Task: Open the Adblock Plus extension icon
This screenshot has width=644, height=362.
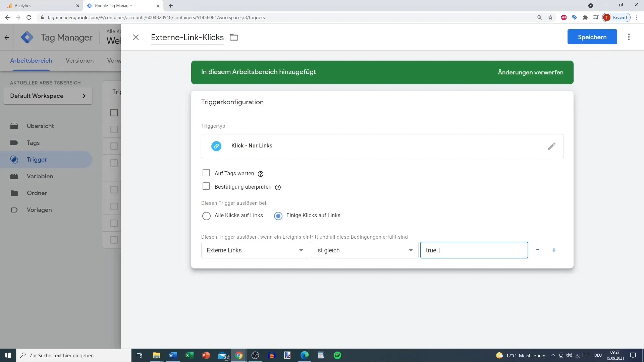Action: [564, 17]
